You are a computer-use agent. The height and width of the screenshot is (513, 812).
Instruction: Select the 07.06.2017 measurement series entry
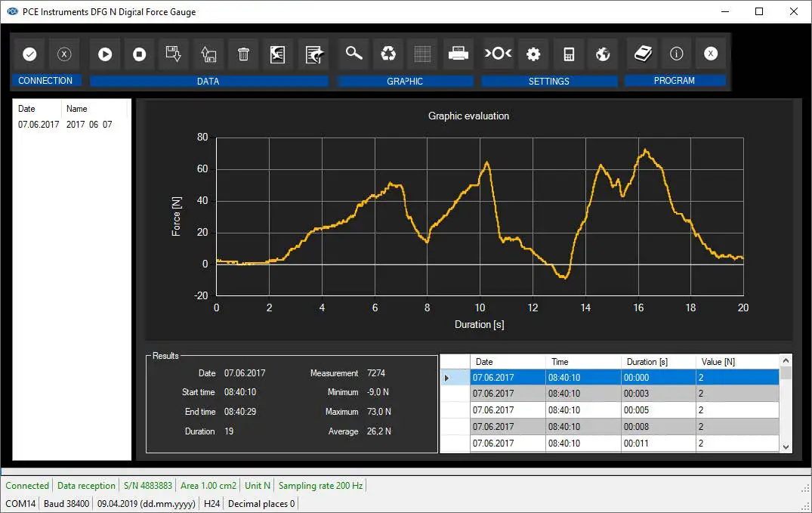(x=65, y=125)
